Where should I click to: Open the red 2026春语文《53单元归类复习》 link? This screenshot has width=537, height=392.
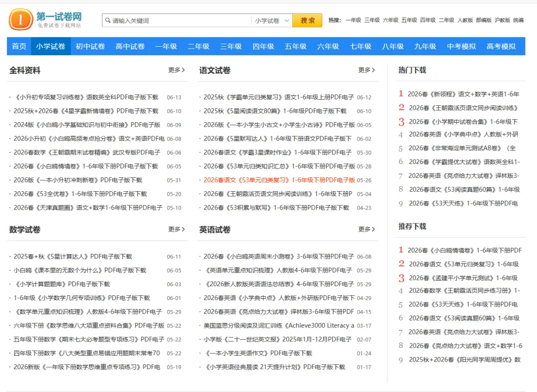(x=279, y=180)
